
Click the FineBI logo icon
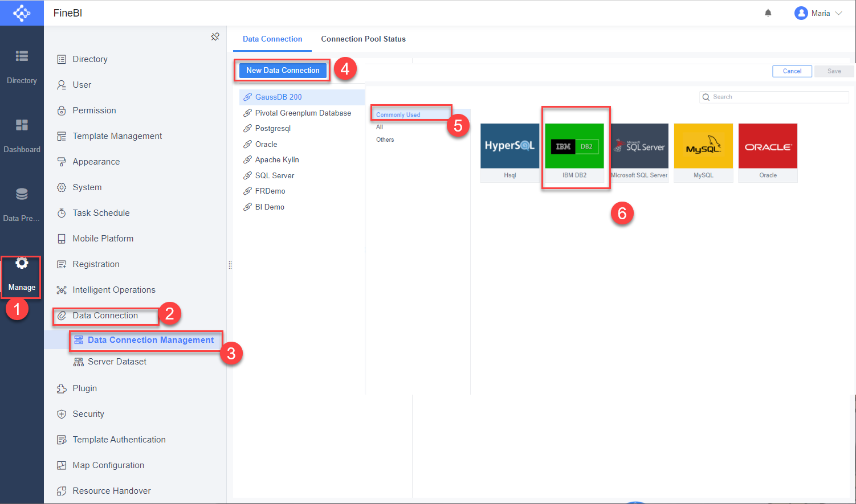22,13
